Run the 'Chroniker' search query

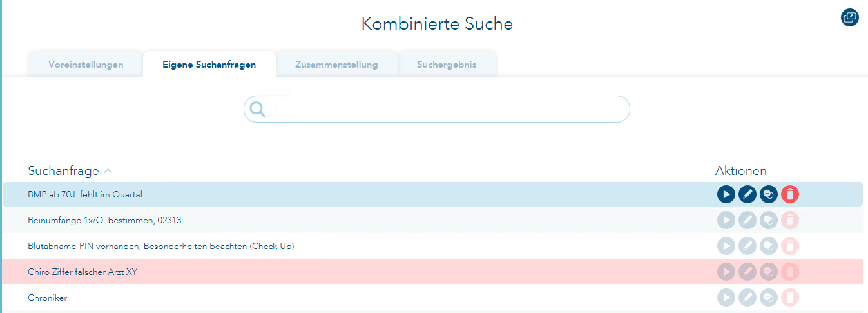tap(726, 298)
